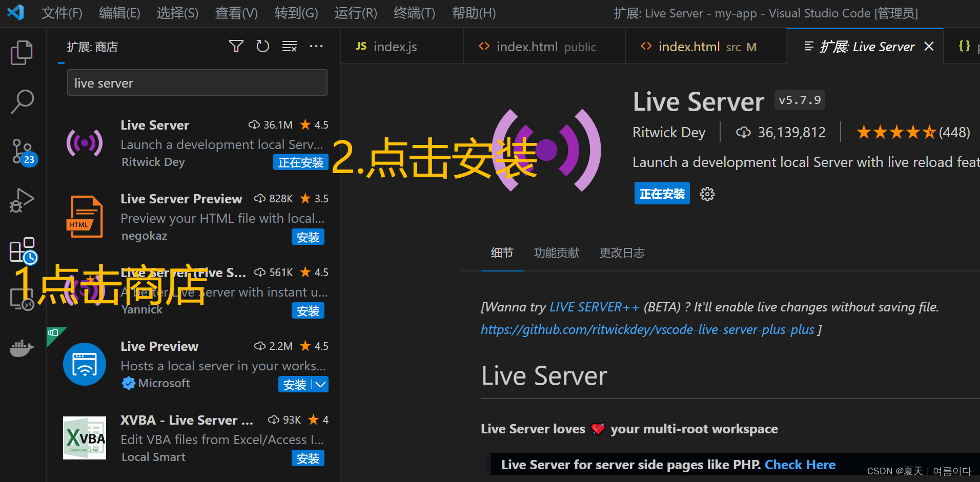Viewport: 980px width, 482px height.
Task: Select the 细节 details tab
Action: (x=502, y=253)
